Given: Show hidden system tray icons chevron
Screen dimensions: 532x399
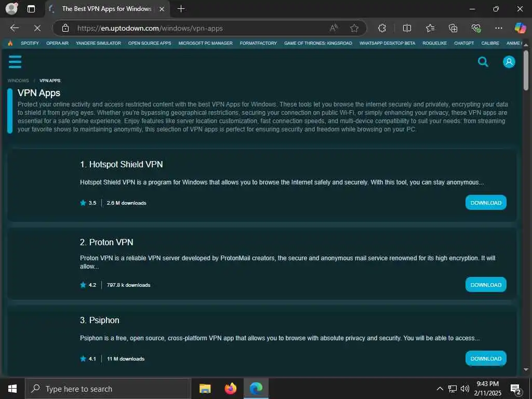Looking at the screenshot, I should coord(440,389).
